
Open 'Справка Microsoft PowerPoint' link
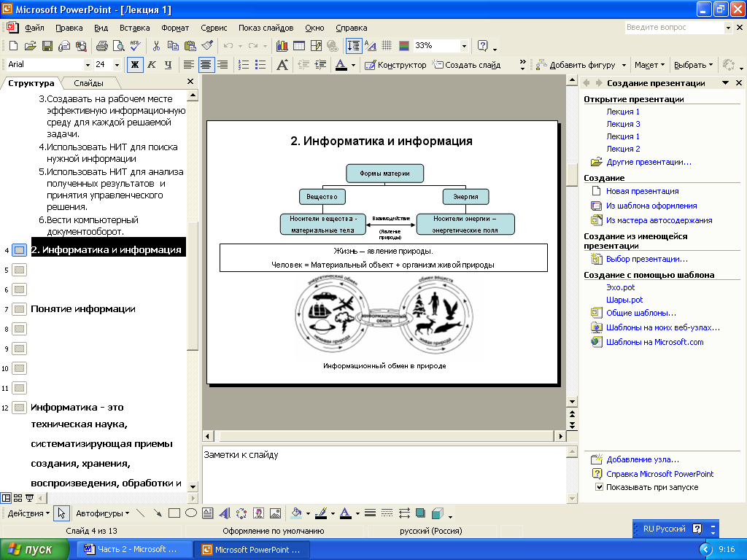659,474
